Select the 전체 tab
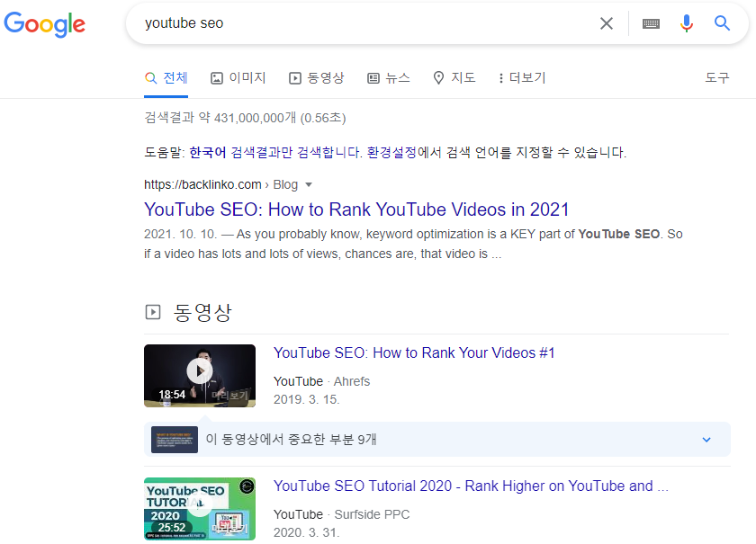The height and width of the screenshot is (544, 756). click(166, 78)
